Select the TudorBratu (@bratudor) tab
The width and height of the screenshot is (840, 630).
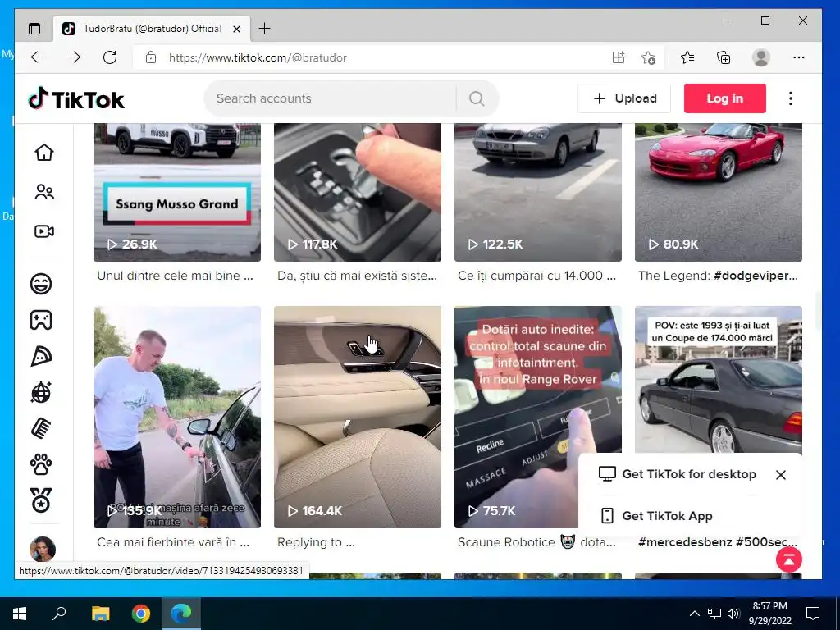click(152, 29)
